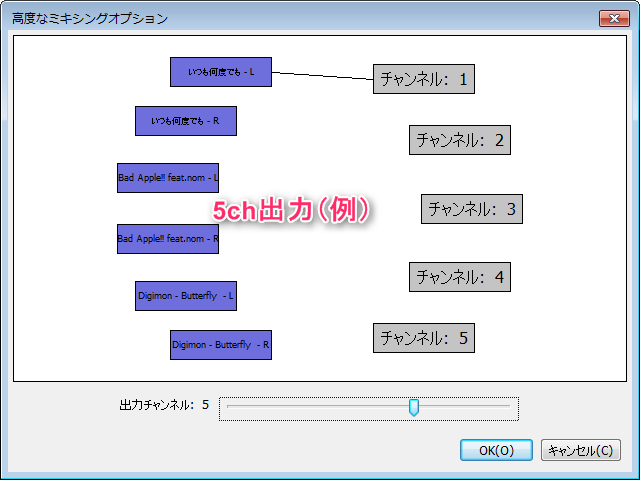Click the 5ch出力(例) overlay text
The width and height of the screenshot is (640, 480).
[x=291, y=211]
